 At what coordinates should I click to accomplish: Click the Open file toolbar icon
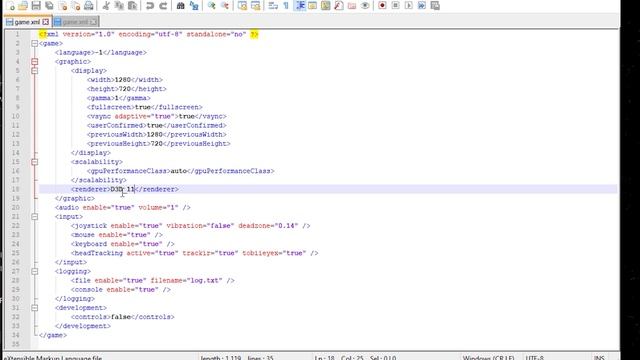point(23,6)
